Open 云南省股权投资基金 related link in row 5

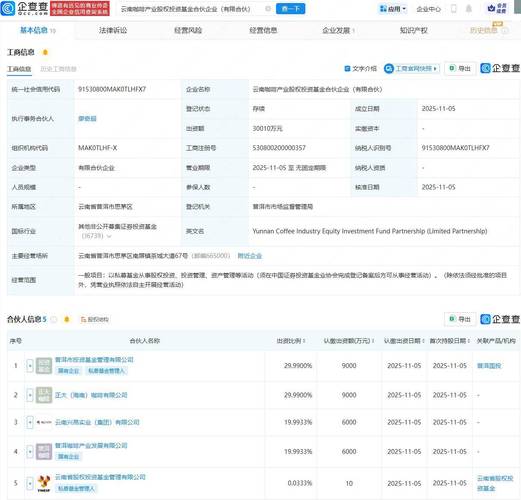point(495,483)
